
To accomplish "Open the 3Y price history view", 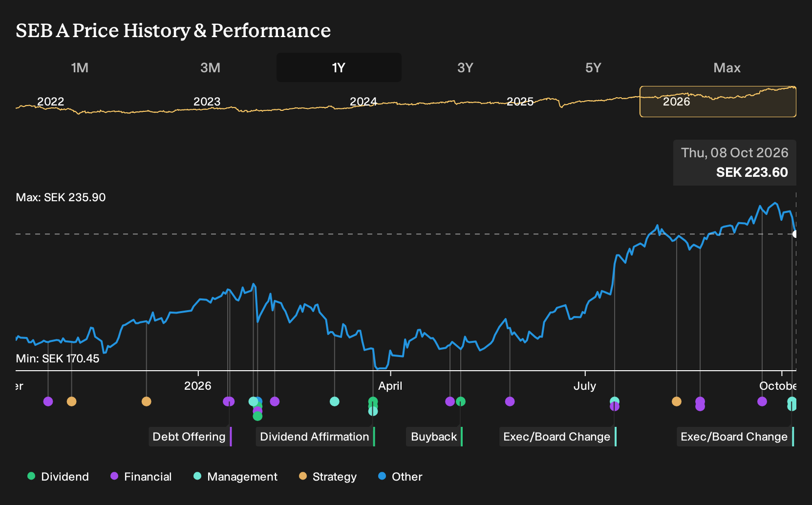I will point(465,67).
